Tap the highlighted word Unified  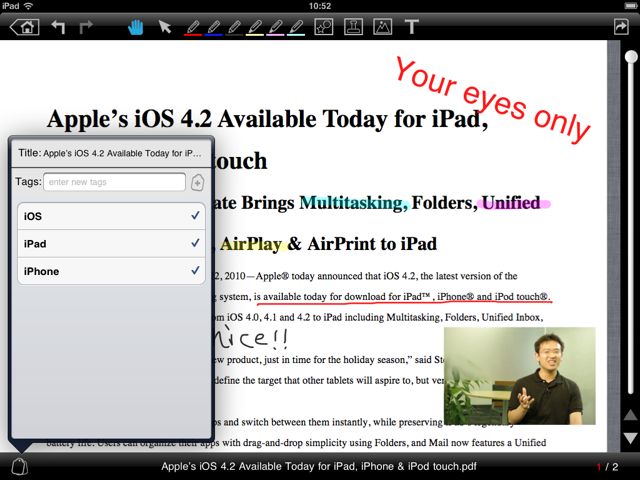pyautogui.click(x=512, y=203)
